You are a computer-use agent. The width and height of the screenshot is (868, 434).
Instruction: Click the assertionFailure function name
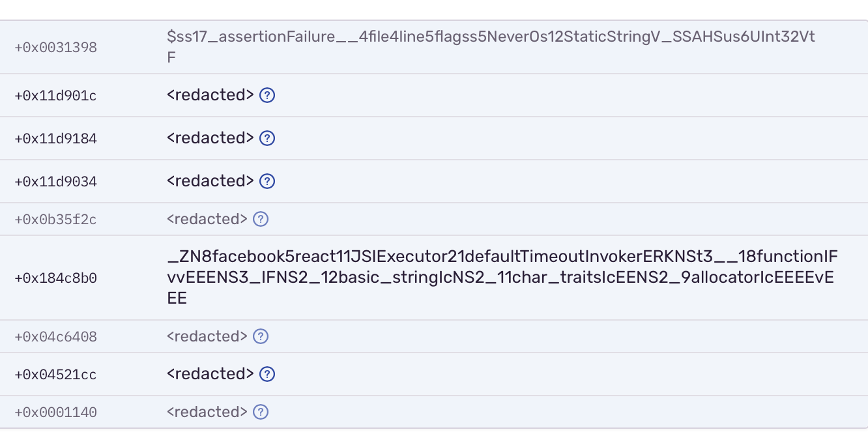(x=490, y=47)
